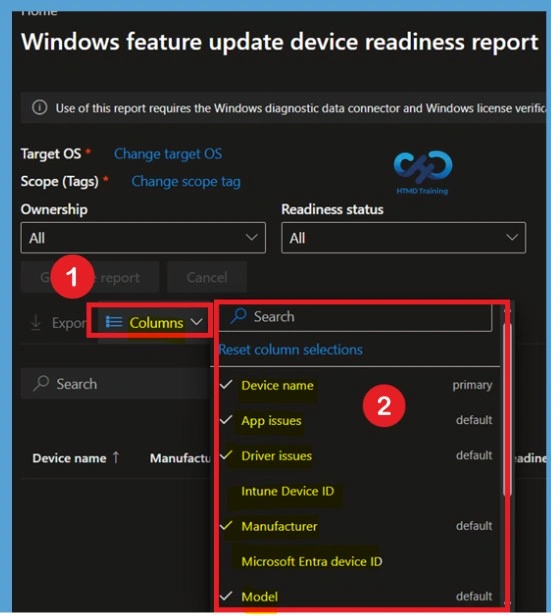Screen dimensions: 551x616
Task: Open the Ownership dropdown
Action: [x=143, y=238]
